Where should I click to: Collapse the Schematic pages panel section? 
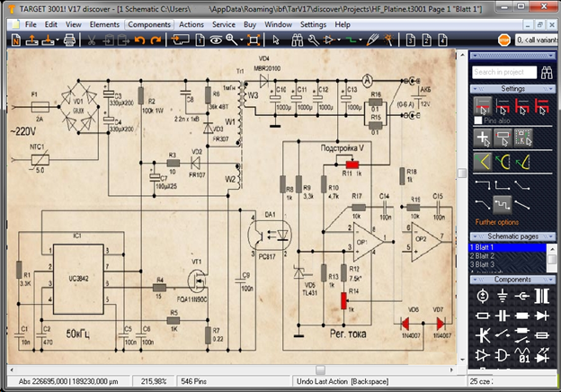(x=512, y=236)
